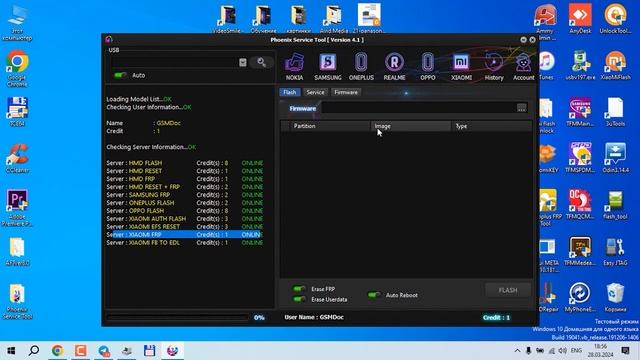Image resolution: width=640 pixels, height=360 pixels.
Task: Open the XiaoMiFlash desktop shortcut
Action: pyautogui.click(x=615, y=65)
